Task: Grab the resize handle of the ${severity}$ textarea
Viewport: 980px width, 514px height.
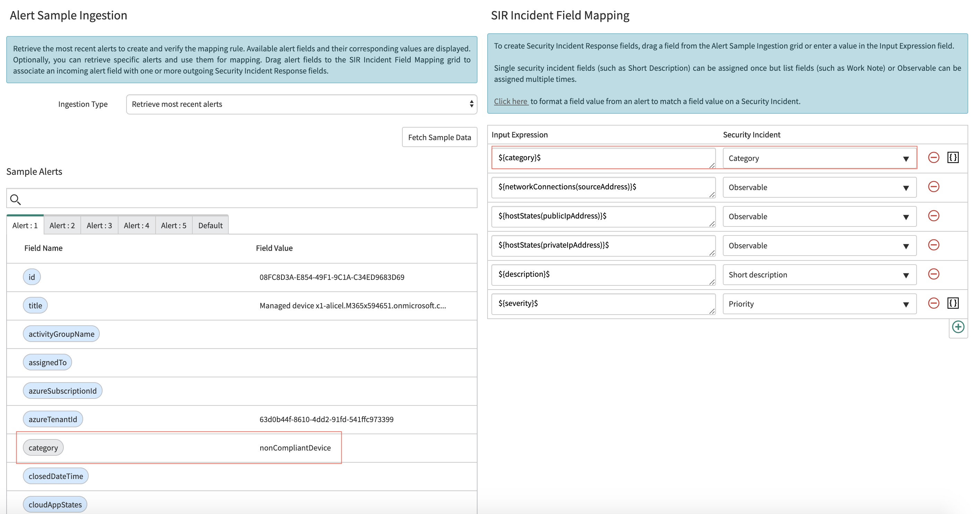Action: click(712, 311)
